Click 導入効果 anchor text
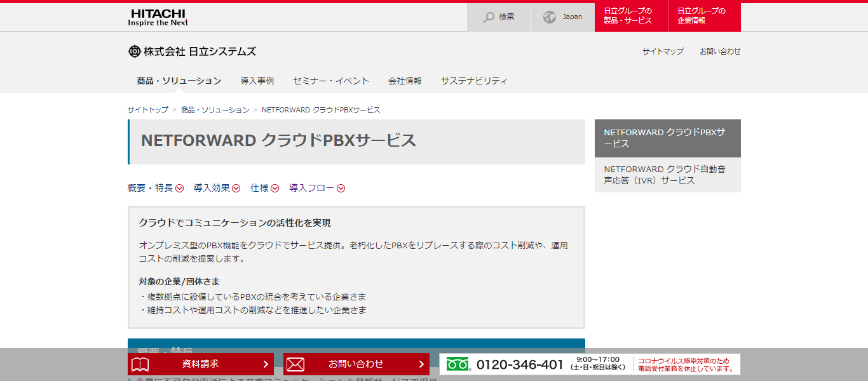Viewport: 868px width, 381px height. pyautogui.click(x=212, y=188)
